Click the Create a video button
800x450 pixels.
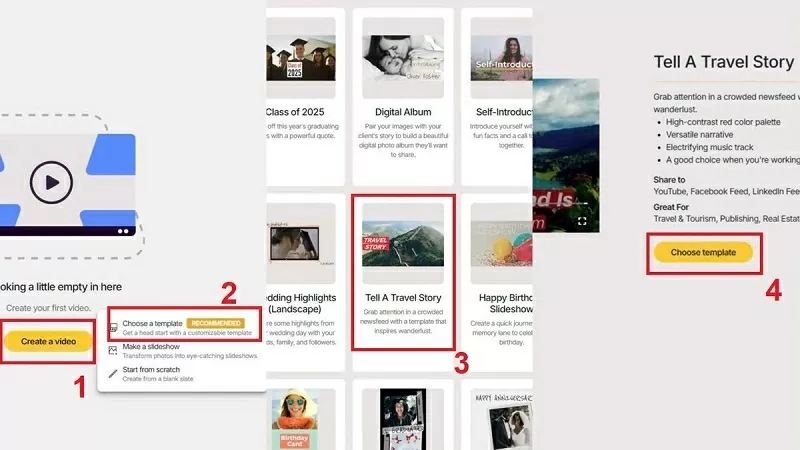(48, 341)
